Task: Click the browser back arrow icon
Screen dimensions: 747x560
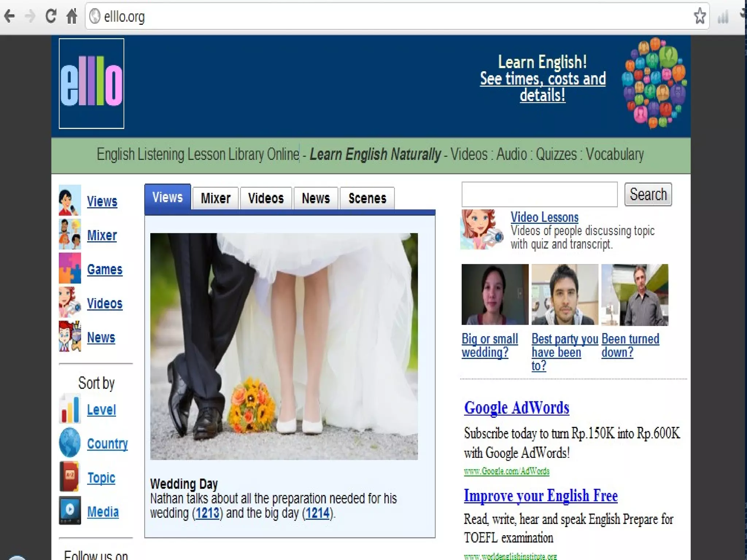Action: point(10,16)
